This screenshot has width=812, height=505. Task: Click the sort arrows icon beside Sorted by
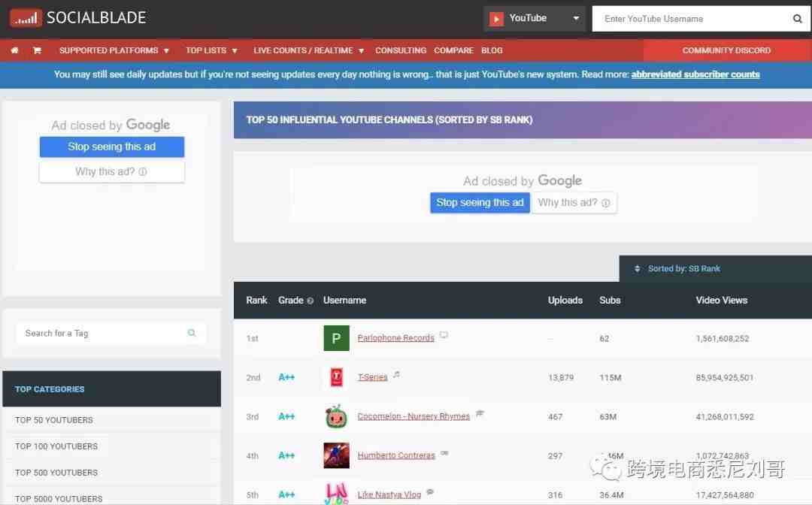(x=637, y=268)
